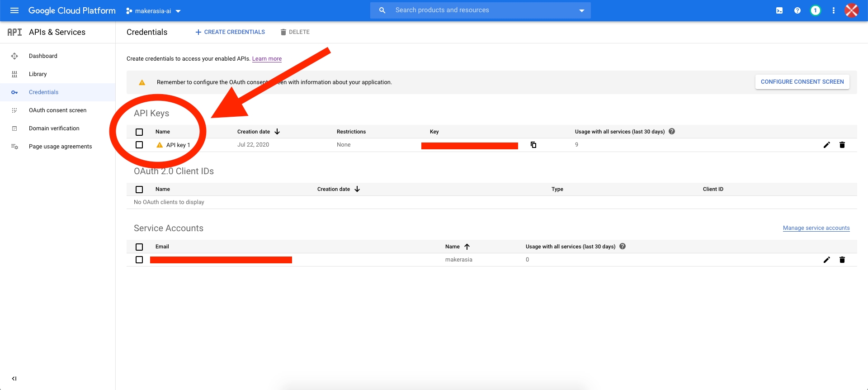Delete the makerasia service account
This screenshot has height=390, width=868.
(x=842, y=260)
